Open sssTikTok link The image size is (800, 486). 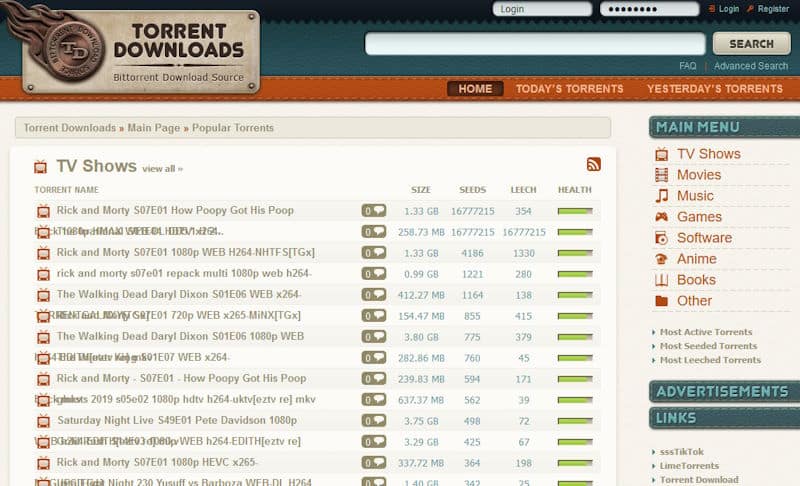(x=682, y=452)
